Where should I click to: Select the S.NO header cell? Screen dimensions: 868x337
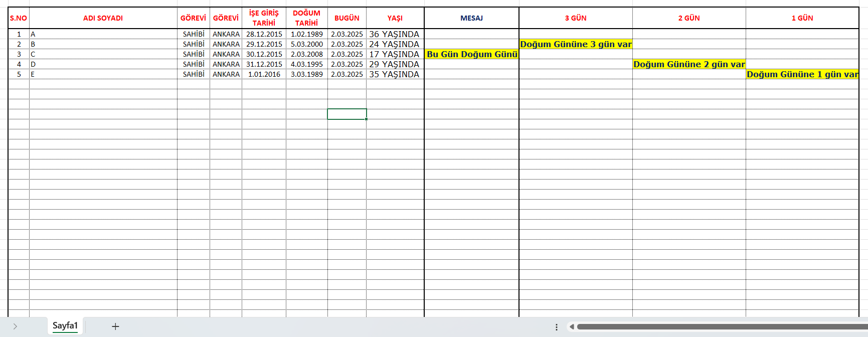pyautogui.click(x=19, y=18)
